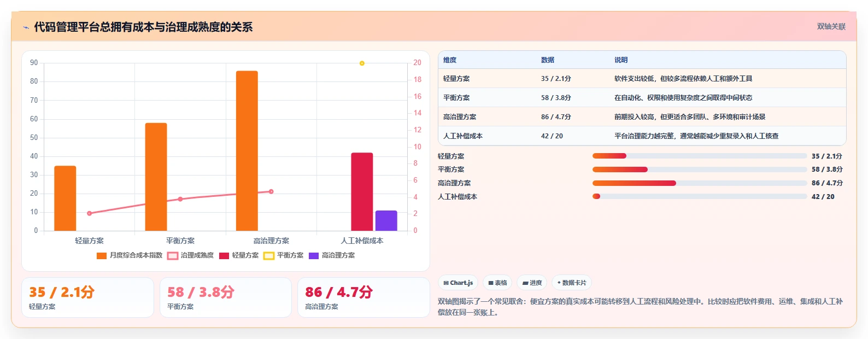This screenshot has width=868, height=339.
Task: Click the orange bar for 平衡方案
Action: pyautogui.click(x=156, y=177)
